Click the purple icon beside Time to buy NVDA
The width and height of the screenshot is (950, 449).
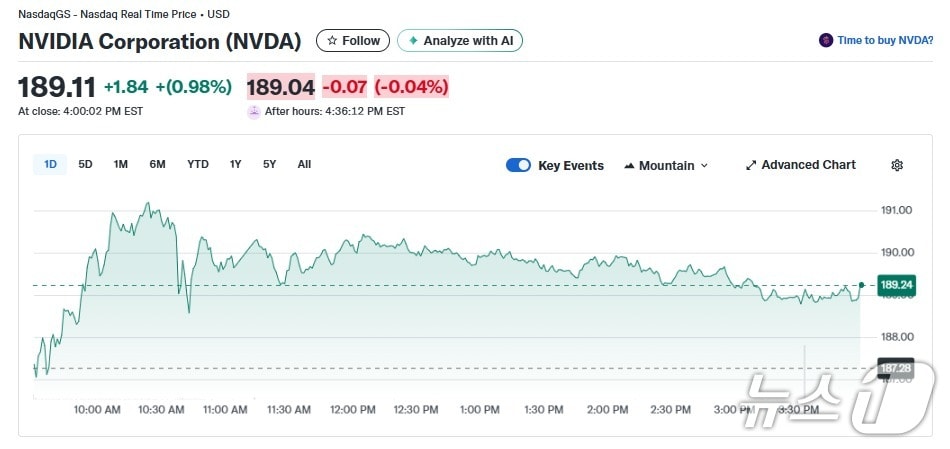coord(826,41)
